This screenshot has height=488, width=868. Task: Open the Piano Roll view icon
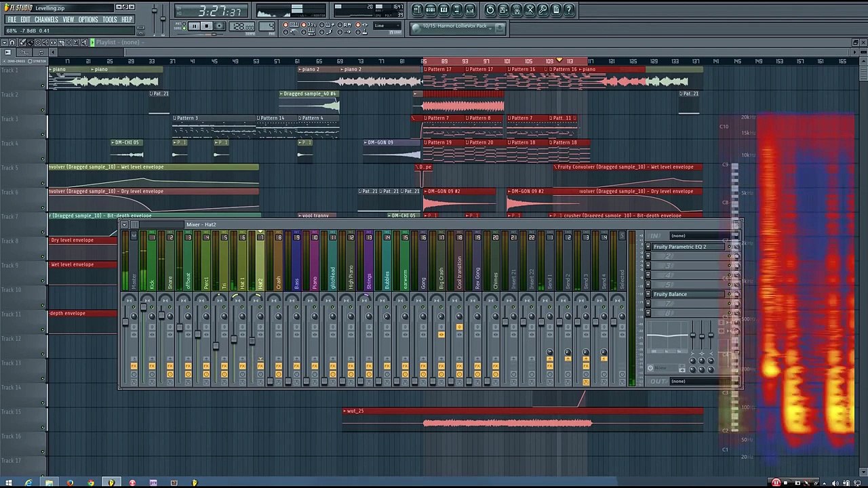[x=443, y=10]
